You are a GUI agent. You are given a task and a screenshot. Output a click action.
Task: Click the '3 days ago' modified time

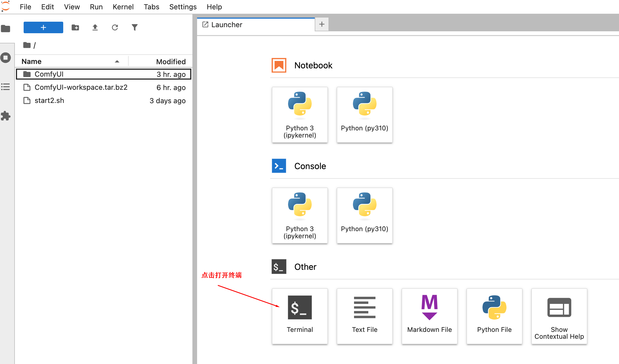[168, 101]
